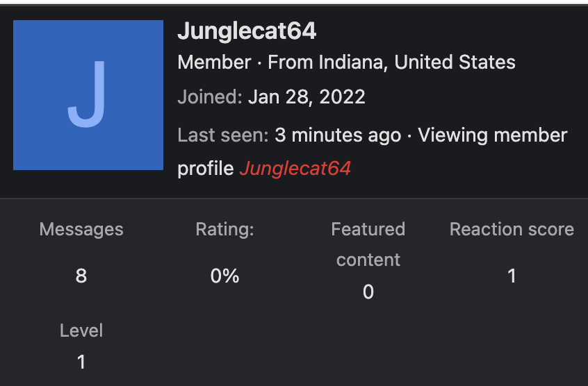Click the Jan 28, 2022 join date
The image size is (588, 386).
coord(307,97)
